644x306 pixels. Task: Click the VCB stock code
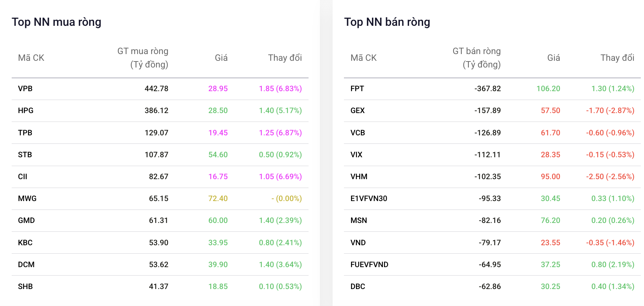358,133
